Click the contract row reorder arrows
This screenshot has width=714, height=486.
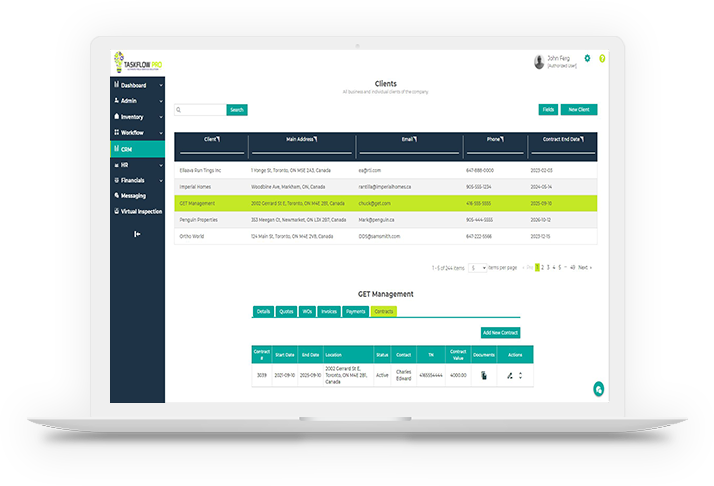point(521,375)
